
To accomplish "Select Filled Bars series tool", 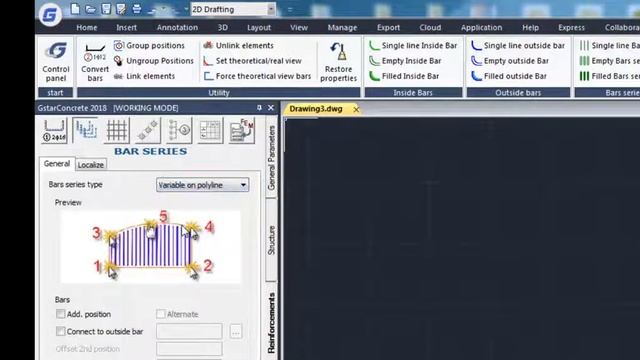I will pyautogui.click(x=609, y=76).
